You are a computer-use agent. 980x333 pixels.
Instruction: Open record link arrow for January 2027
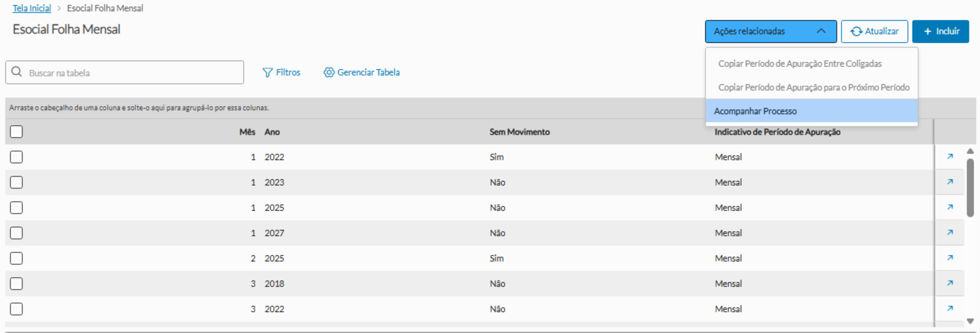(x=950, y=233)
